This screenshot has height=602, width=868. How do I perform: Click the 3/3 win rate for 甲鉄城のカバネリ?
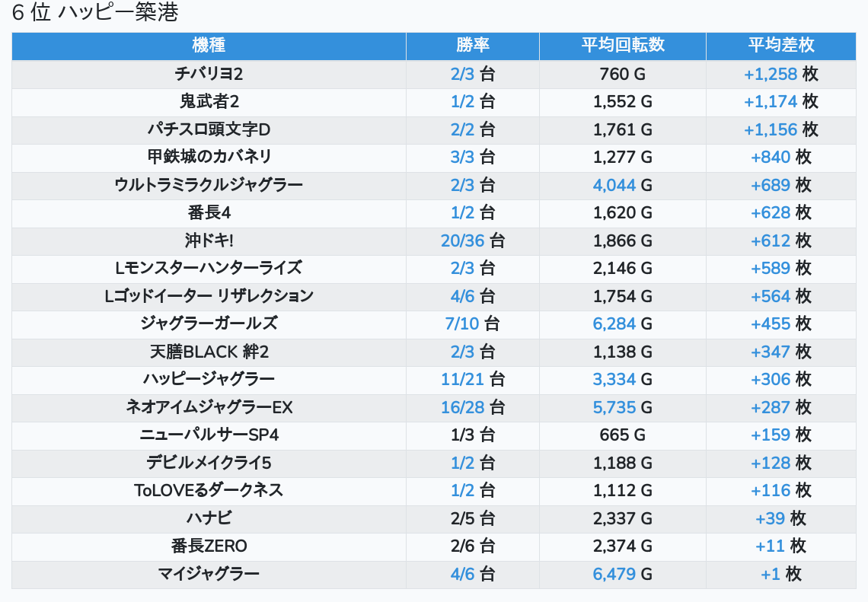[x=462, y=158]
